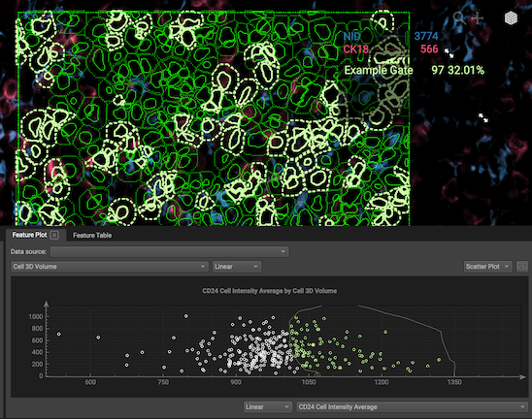This screenshot has width=532, height=419.
Task: Expand the Cell 3D Volume axis dropdown
Action: click(110, 267)
